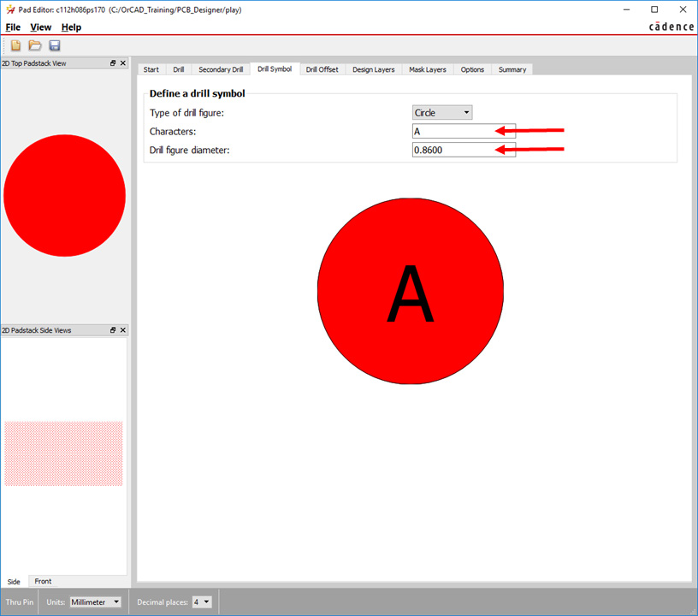Open the Help menu
This screenshot has height=616, width=698.
pos(71,27)
